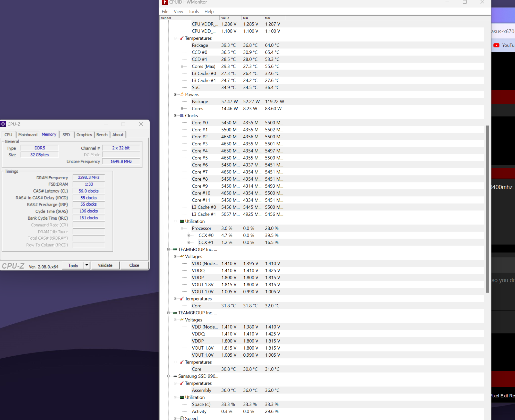
Task: Click the Clocks chip icon
Action: click(x=182, y=116)
